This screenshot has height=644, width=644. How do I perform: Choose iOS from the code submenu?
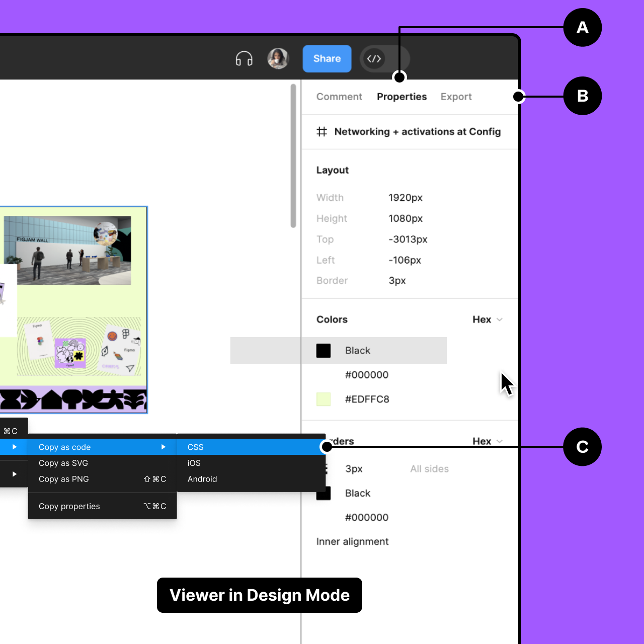coord(194,463)
